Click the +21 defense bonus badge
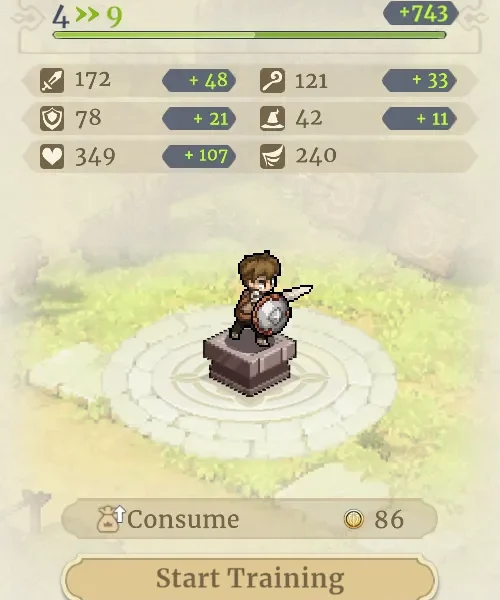The image size is (500, 600). coord(199,119)
